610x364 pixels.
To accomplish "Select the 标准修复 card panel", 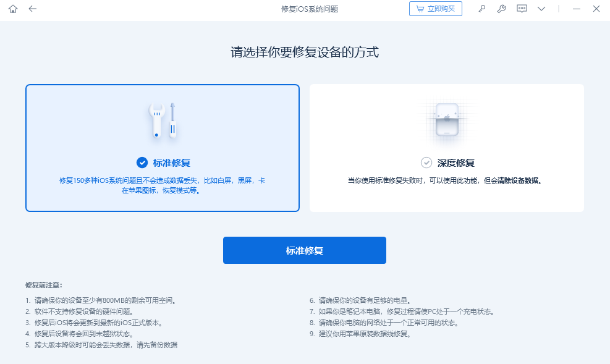I will click(x=163, y=148).
